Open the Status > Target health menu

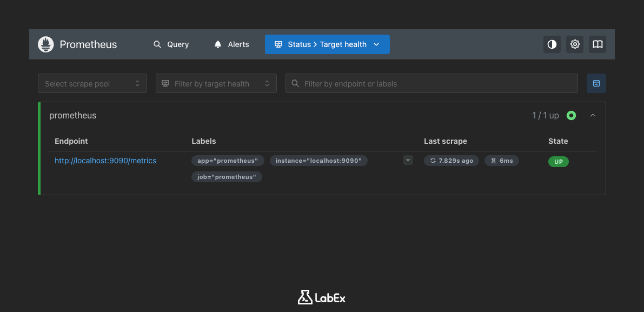[x=327, y=44]
